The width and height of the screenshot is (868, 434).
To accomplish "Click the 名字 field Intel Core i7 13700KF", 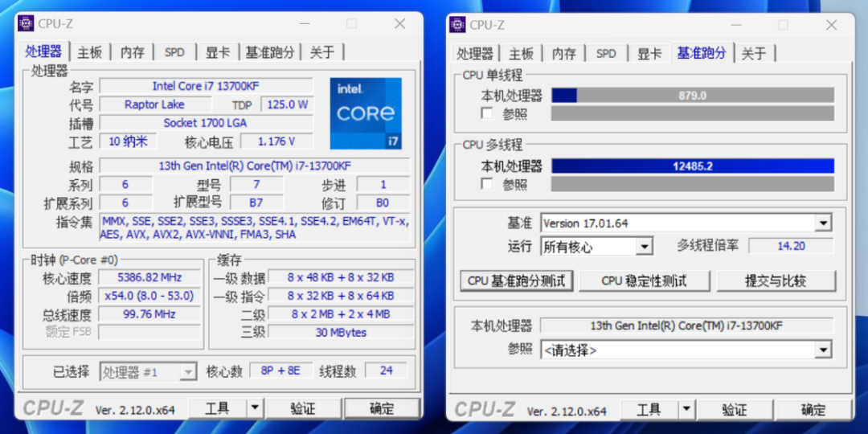I will (x=206, y=86).
